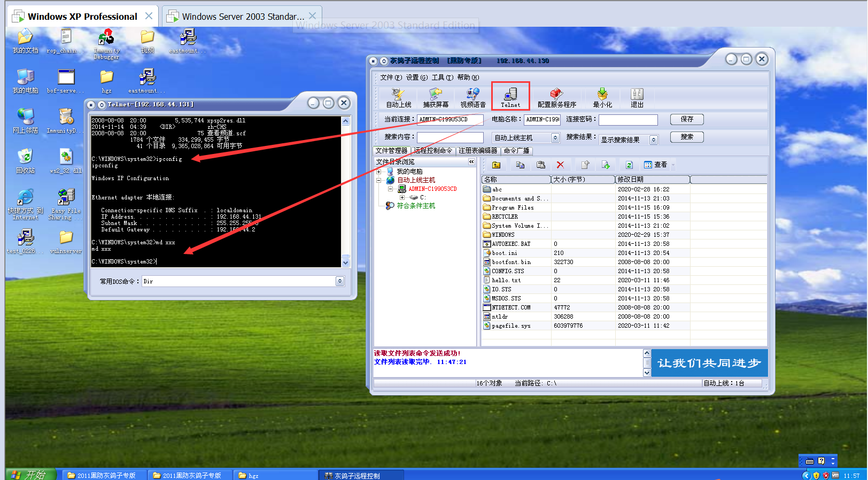Click the red delete X icon

click(560, 165)
